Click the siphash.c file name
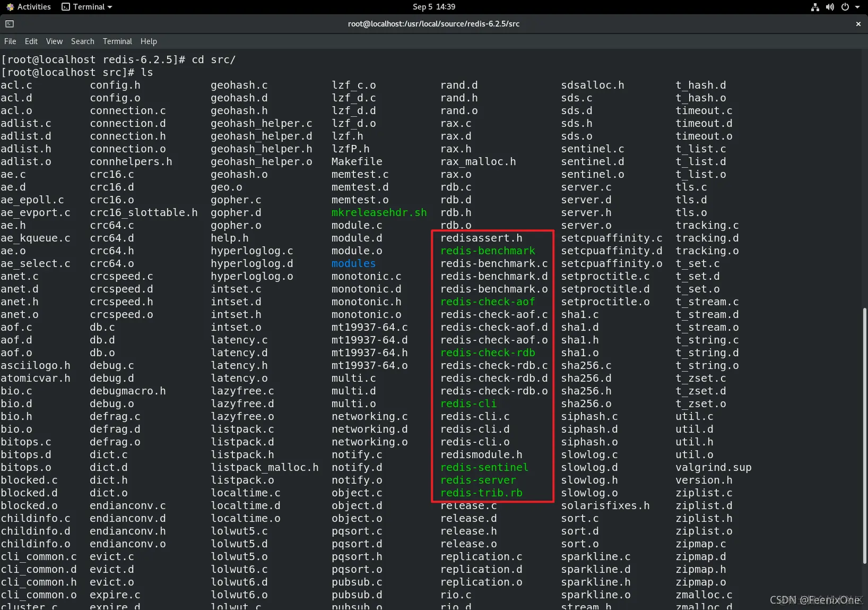Screen dimensions: 868x610 [589, 416]
